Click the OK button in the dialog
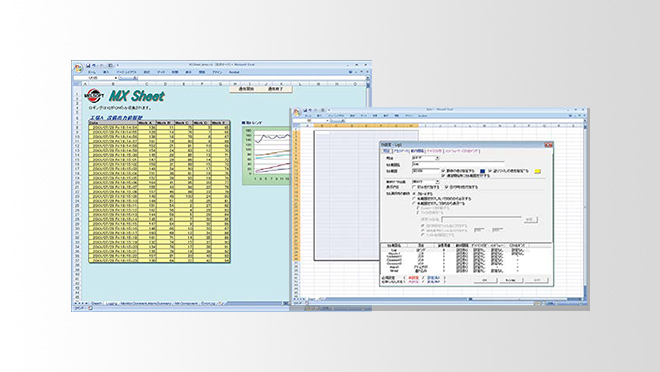The image size is (660, 372). (485, 280)
